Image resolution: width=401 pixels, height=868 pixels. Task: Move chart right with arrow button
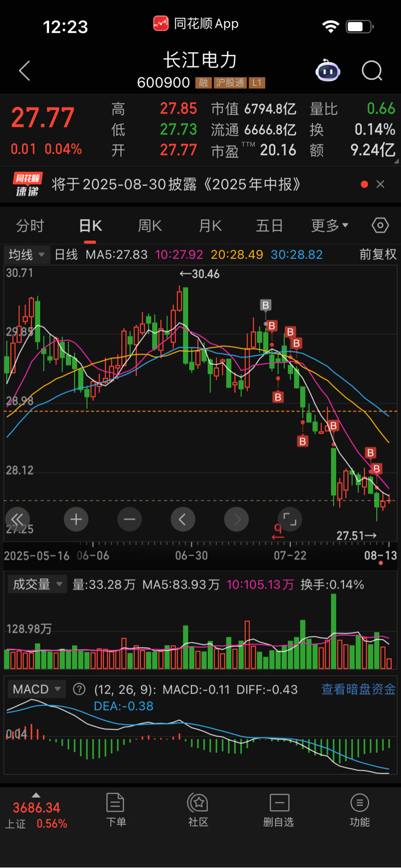237,519
